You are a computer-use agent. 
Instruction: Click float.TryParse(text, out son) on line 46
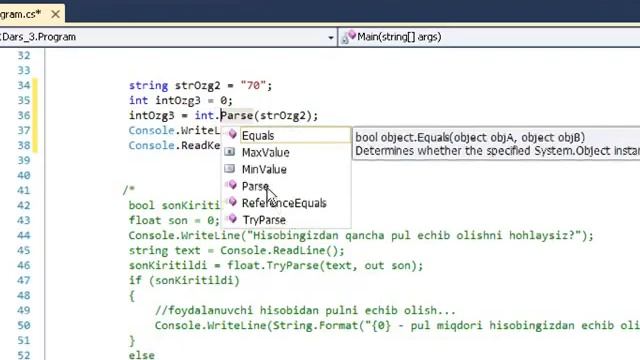pos(325,266)
